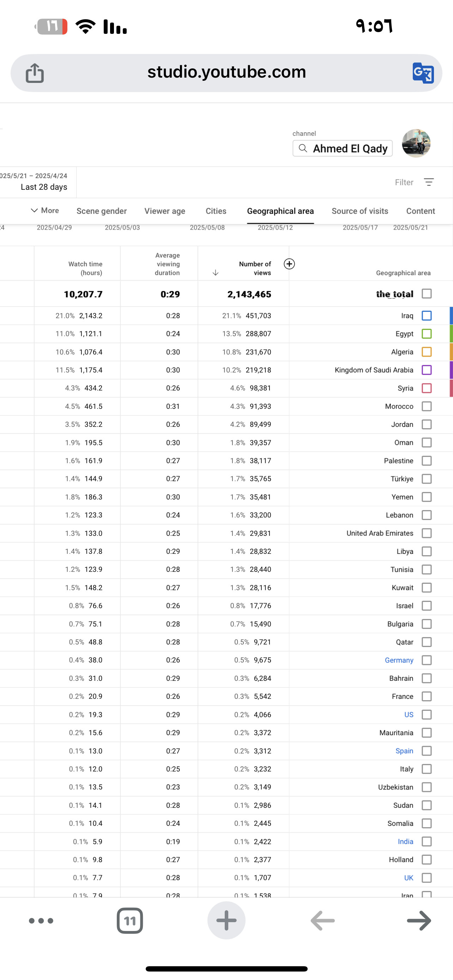Click the Geographical area column header
Image resolution: width=453 pixels, height=980 pixels.
click(x=403, y=273)
